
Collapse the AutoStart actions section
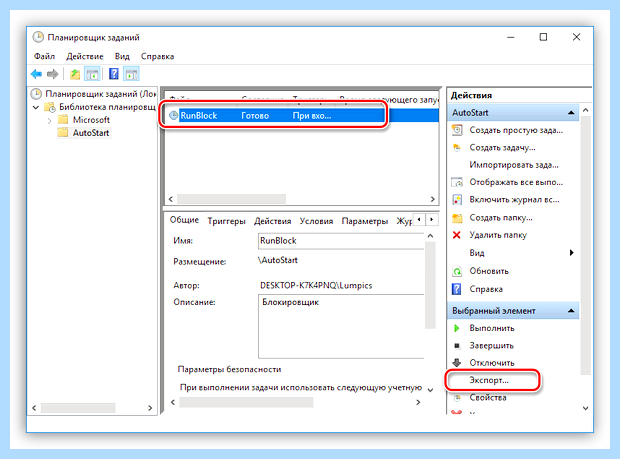[571, 113]
